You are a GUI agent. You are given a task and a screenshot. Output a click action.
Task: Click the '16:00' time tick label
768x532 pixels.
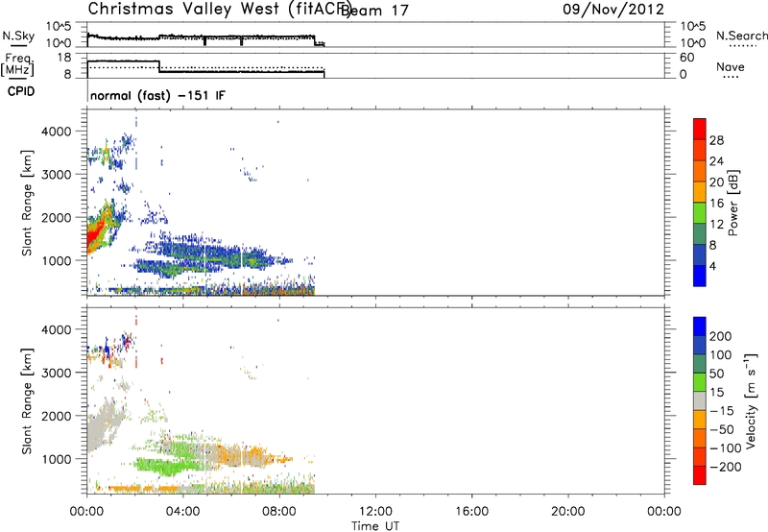point(471,512)
